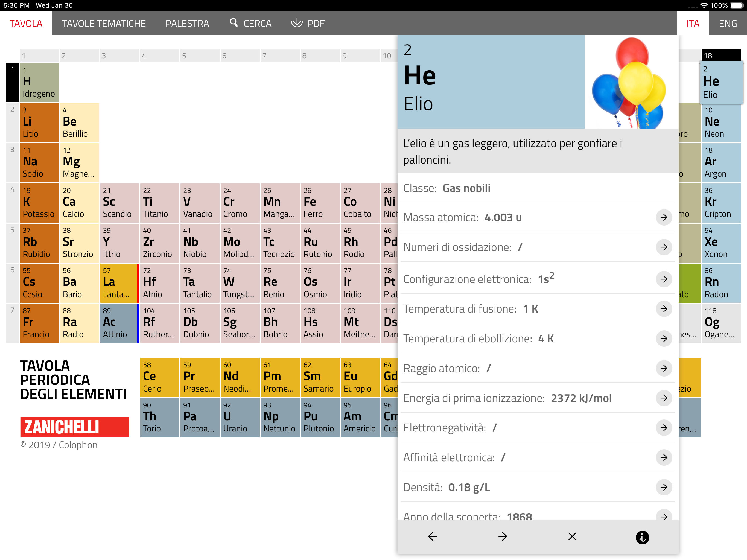Click the helium balloons image
This screenshot has height=560, width=747.
tap(631, 82)
